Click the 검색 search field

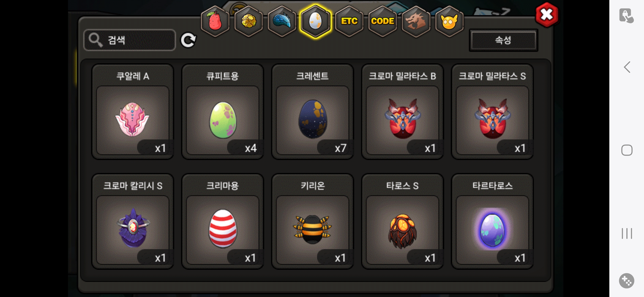(129, 40)
